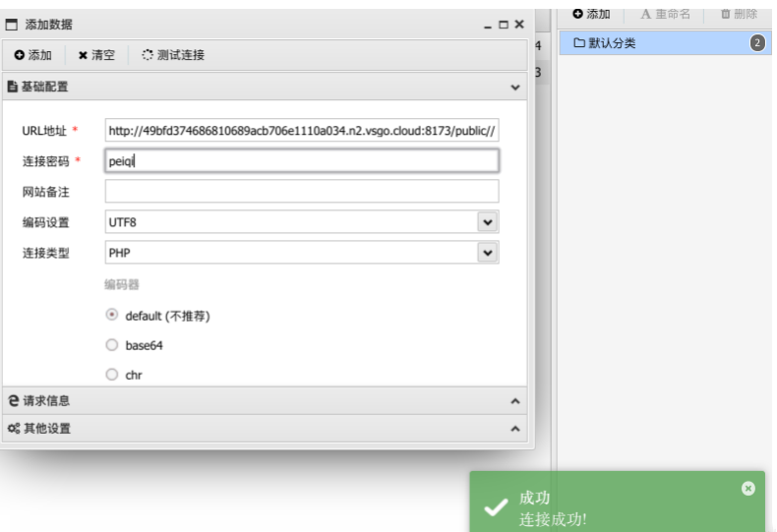
Task: Click 重命名 in the category panel toolbar
Action: 666,14
